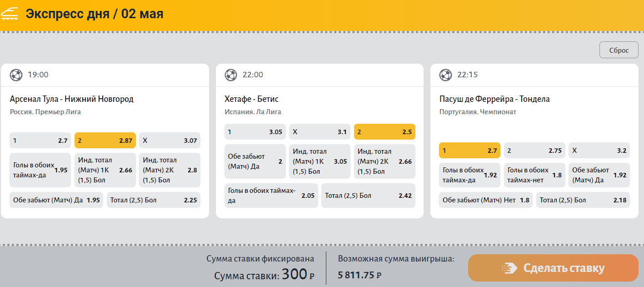Click soccer ball icon next to 22:00
This screenshot has width=644, height=287.
[x=231, y=75]
